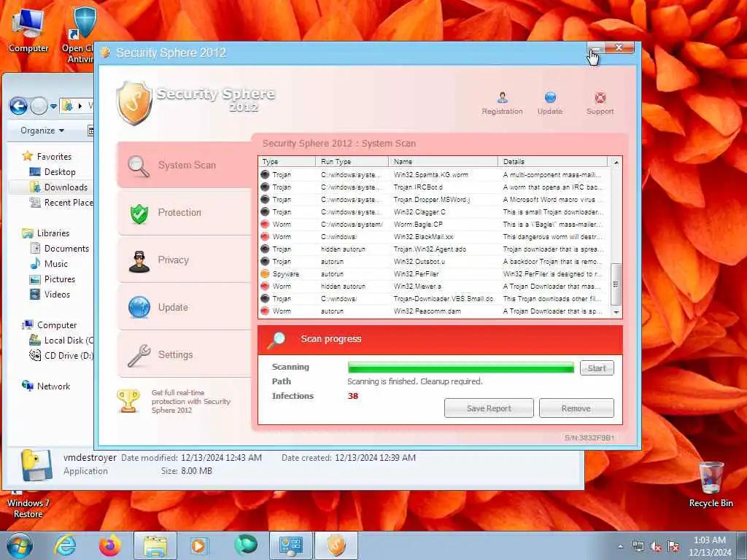This screenshot has height=560, width=747.
Task: Select the Win32.Spamta.KG.worm row
Action: point(434,175)
